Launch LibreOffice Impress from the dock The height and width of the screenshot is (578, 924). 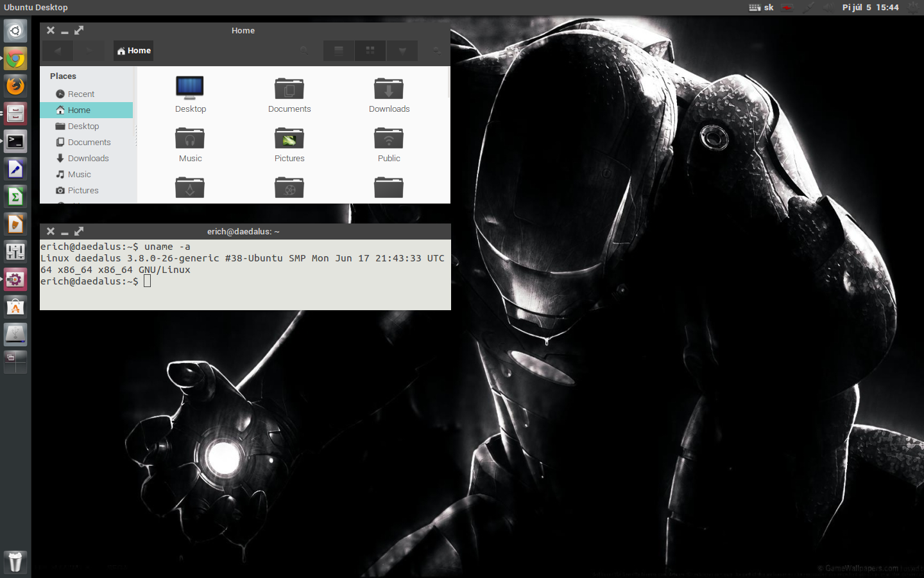tap(15, 224)
